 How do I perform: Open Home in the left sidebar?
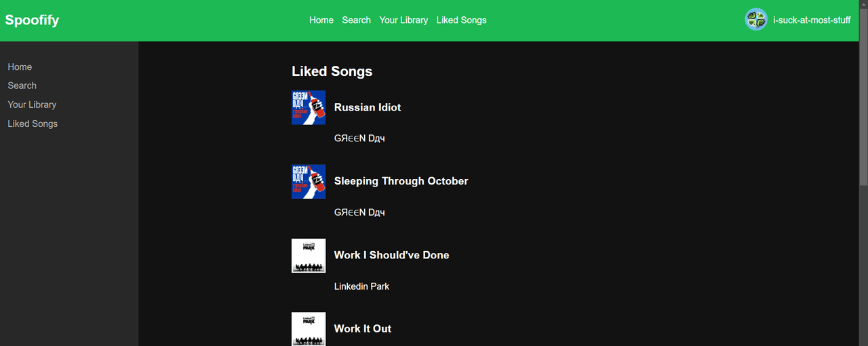pyautogui.click(x=20, y=67)
